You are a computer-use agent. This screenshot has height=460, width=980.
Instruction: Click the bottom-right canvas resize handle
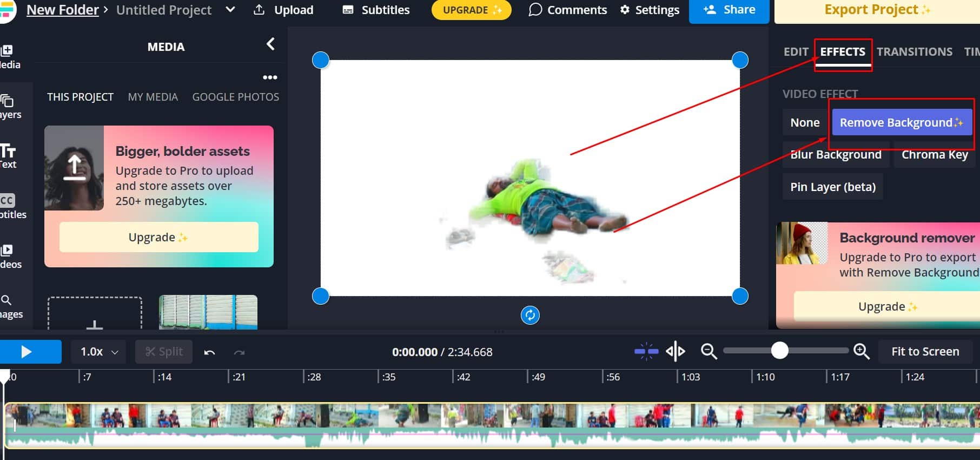[740, 296]
